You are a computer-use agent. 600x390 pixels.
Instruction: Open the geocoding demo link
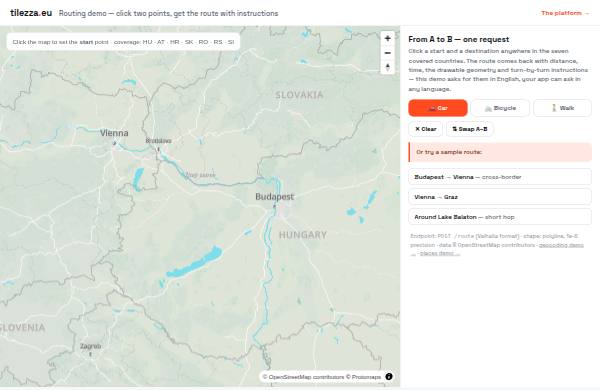[561, 245]
